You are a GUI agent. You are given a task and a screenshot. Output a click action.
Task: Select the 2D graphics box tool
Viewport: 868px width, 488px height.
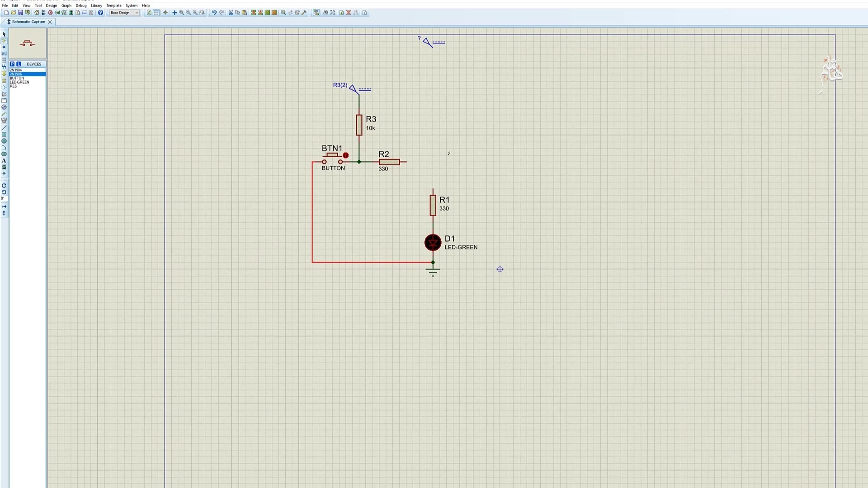pos(4,134)
